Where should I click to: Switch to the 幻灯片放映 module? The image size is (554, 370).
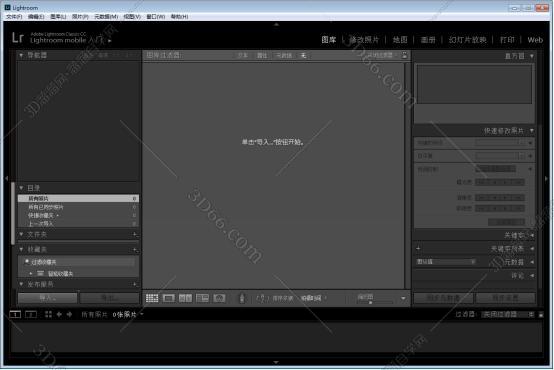[x=467, y=40]
